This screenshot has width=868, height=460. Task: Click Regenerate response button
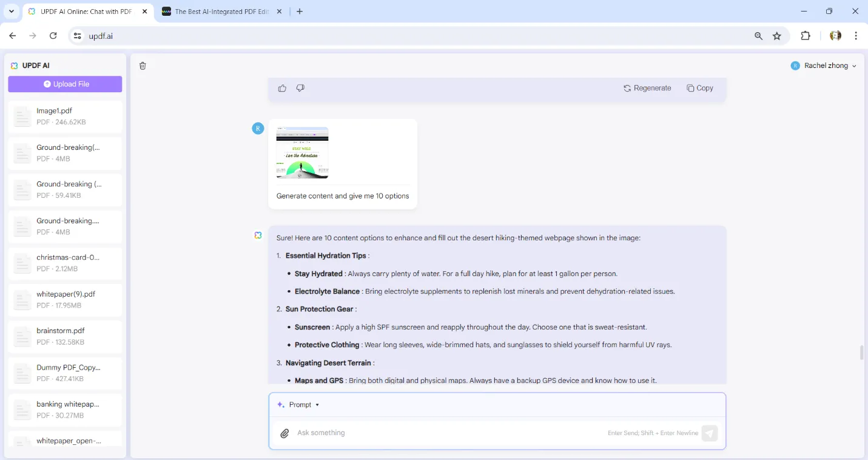(647, 88)
